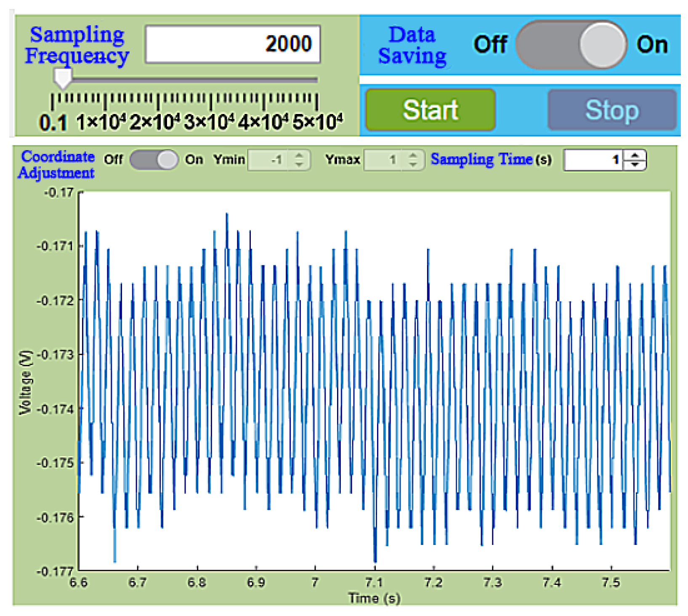688x616 pixels.
Task: Increase Sampling Time with the up arrow
Action: [x=635, y=156]
